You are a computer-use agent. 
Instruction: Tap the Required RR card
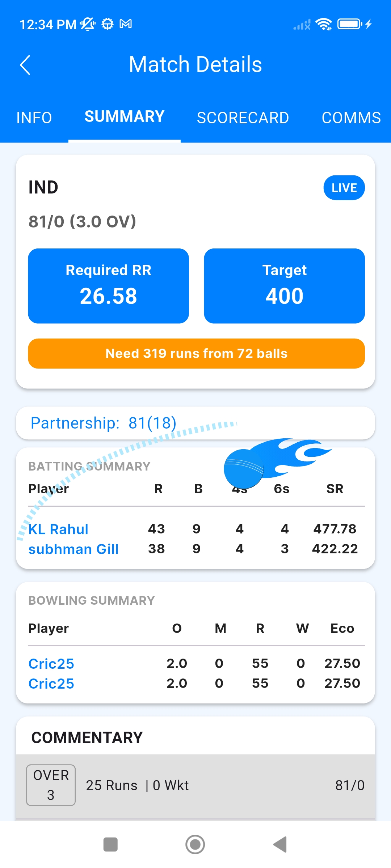click(x=109, y=286)
